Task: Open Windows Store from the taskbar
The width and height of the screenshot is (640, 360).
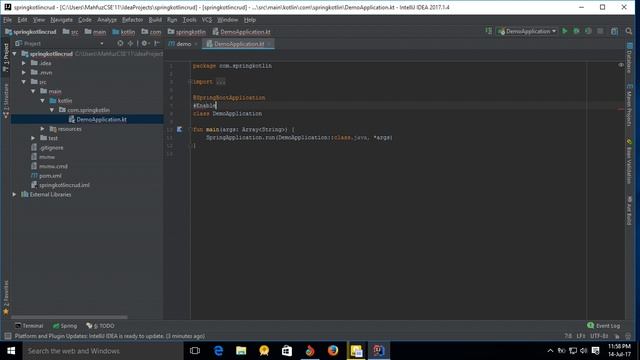Action: tap(287, 351)
